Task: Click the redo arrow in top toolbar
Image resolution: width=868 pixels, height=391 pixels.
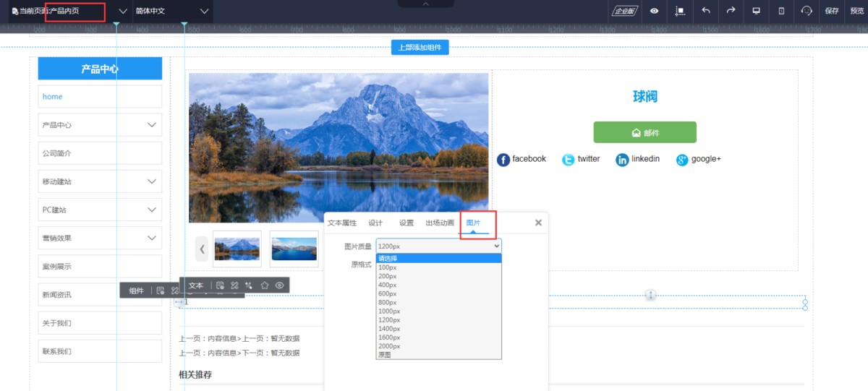Action: [731, 11]
